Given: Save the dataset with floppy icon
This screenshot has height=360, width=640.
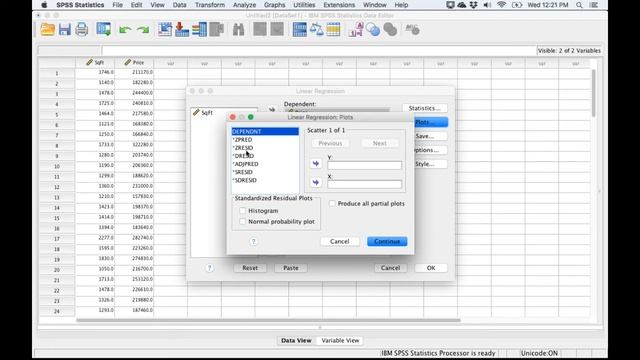Looking at the screenshot, I should [64, 29].
